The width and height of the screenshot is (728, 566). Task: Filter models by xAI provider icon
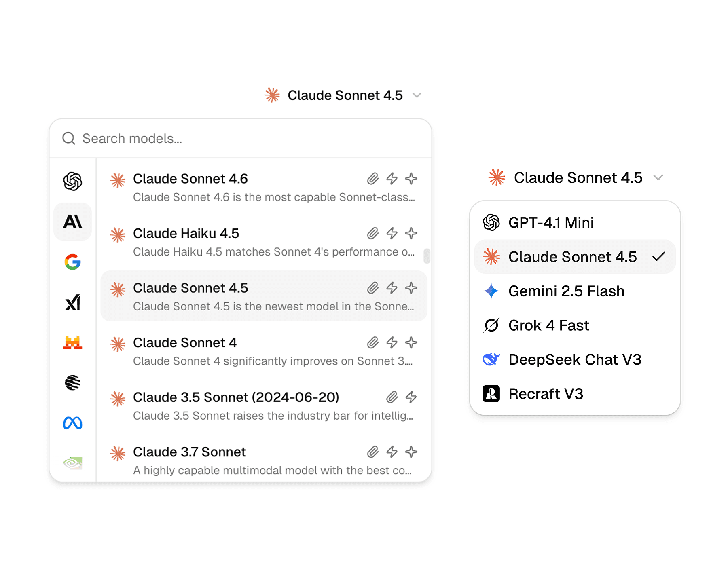[x=73, y=302]
